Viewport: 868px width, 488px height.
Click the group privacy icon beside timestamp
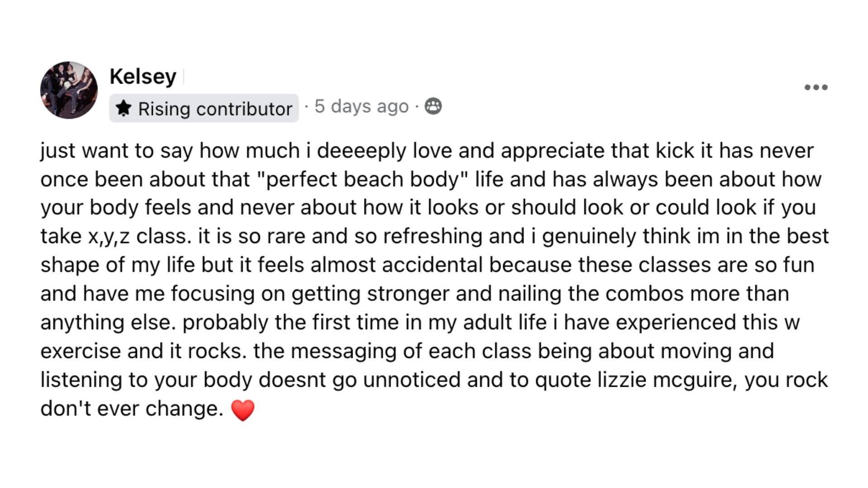pyautogui.click(x=433, y=106)
